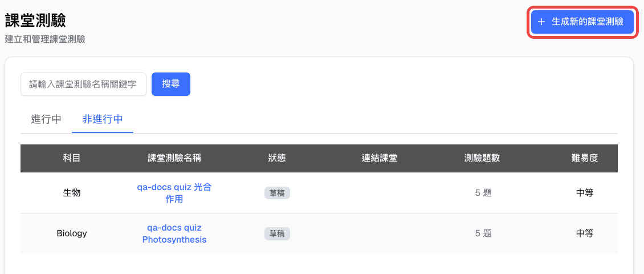Click the 草稿 badge in the 生物 row
This screenshot has height=274, width=644.
pyautogui.click(x=277, y=193)
